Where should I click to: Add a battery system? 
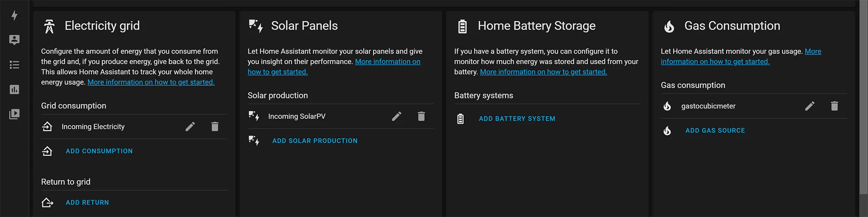(517, 118)
